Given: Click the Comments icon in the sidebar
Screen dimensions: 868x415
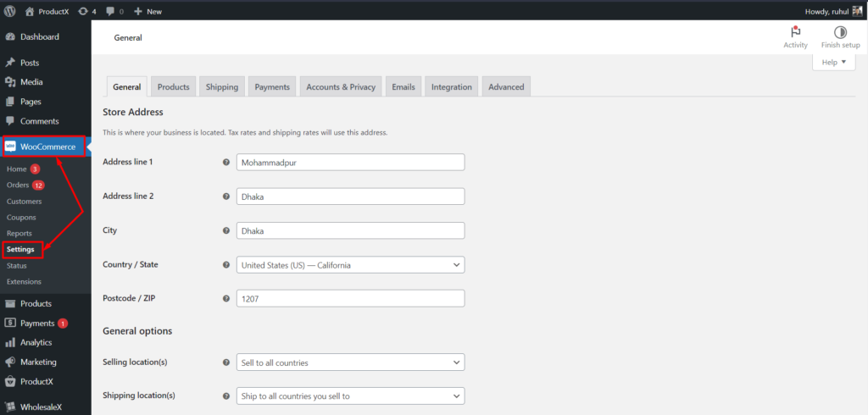Looking at the screenshot, I should 10,121.
